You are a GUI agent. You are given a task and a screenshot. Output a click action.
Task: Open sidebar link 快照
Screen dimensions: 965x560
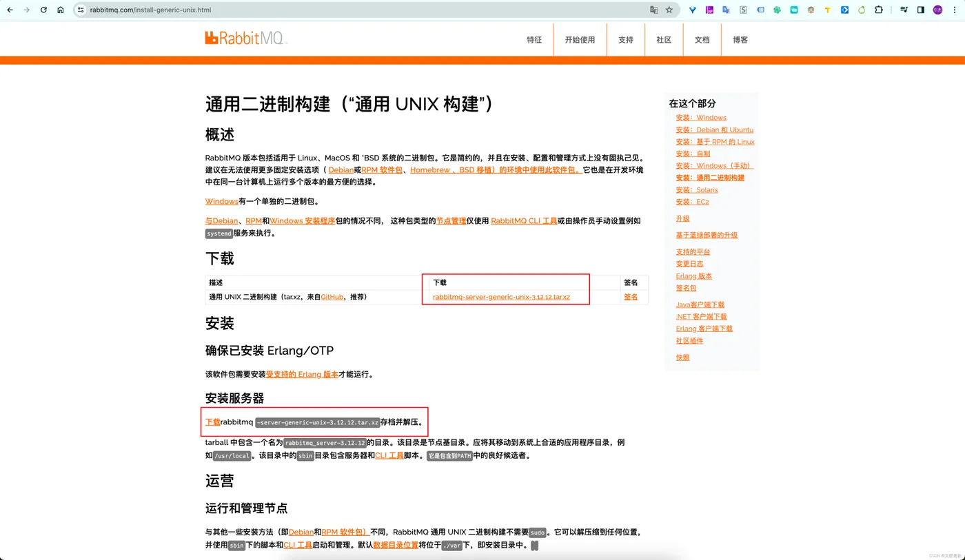[x=682, y=357]
